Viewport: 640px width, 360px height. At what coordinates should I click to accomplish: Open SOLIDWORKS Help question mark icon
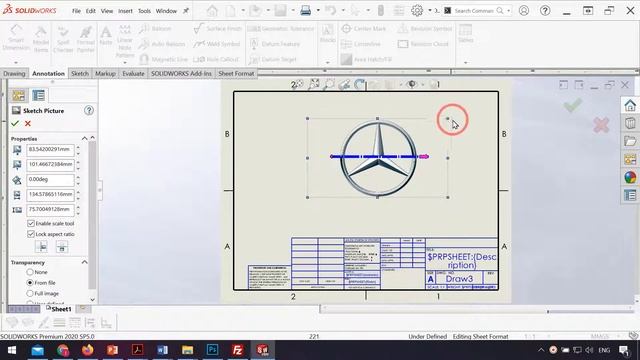click(545, 11)
